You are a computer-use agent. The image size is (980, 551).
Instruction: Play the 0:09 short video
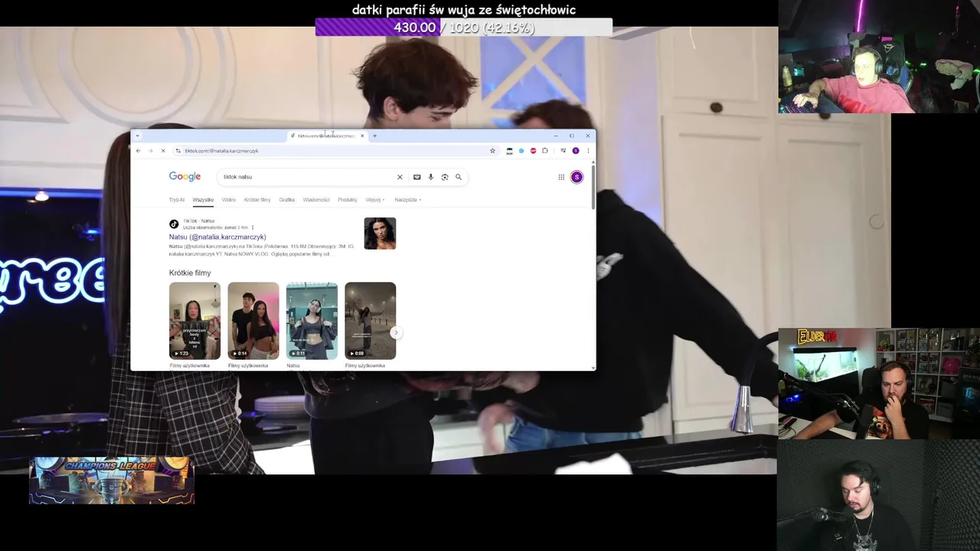click(371, 321)
